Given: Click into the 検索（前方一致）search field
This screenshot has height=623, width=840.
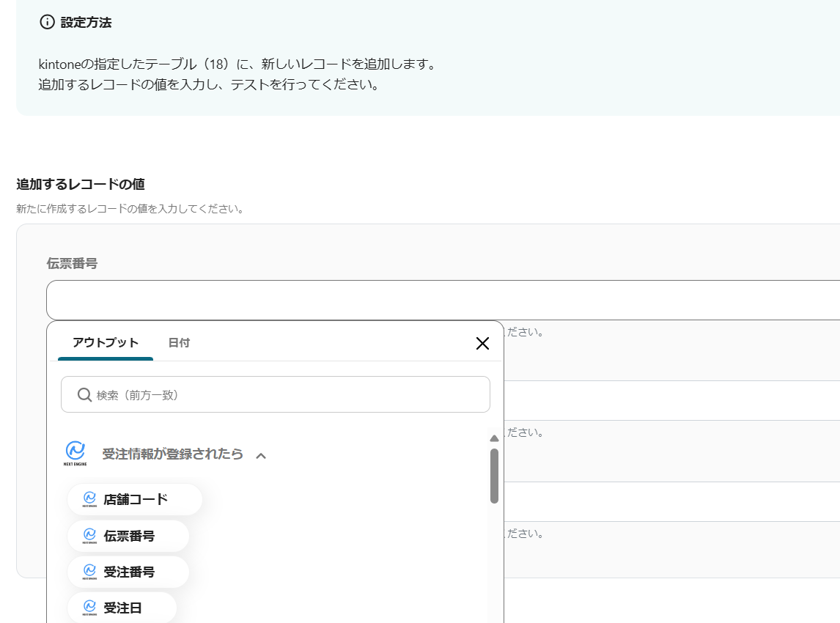Looking at the screenshot, I should (x=286, y=395).
